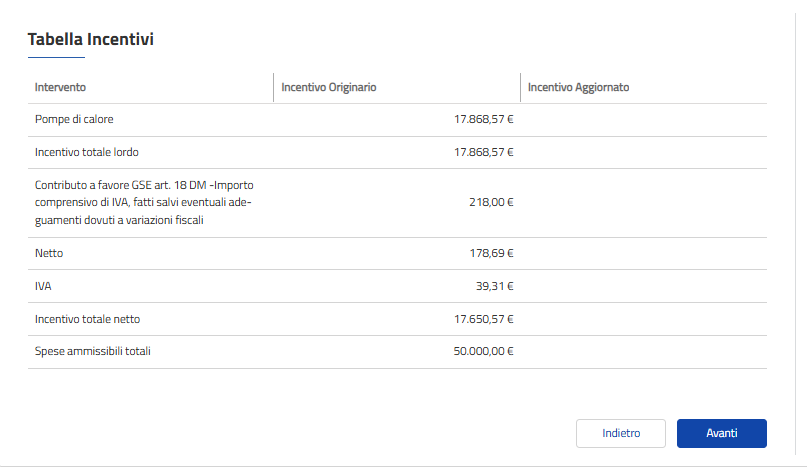Click the 50.000,00 € value
Image resolution: width=807 pixels, height=471 pixels.
pos(484,351)
